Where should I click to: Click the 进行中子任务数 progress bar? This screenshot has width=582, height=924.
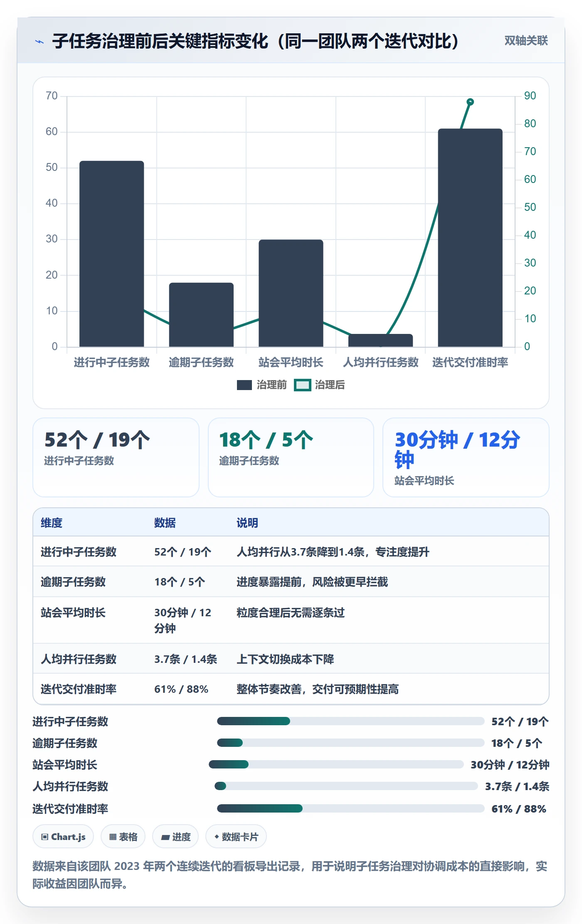[351, 721]
